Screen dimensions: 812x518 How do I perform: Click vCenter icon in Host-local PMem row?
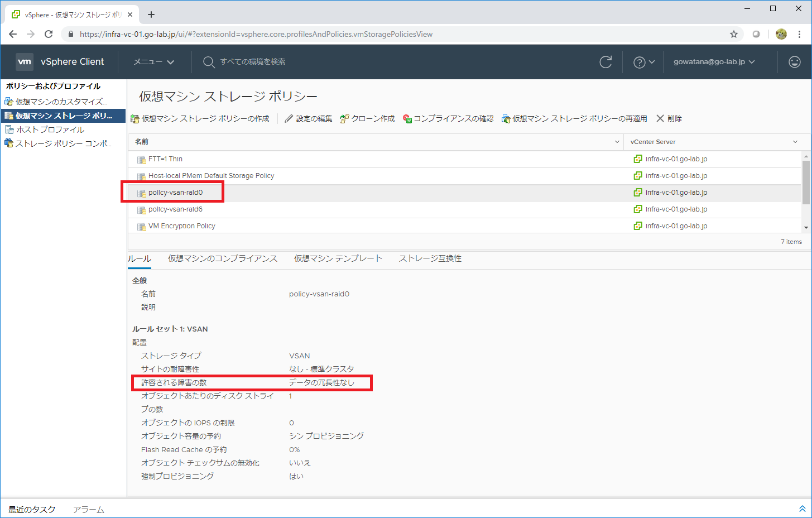[638, 176]
